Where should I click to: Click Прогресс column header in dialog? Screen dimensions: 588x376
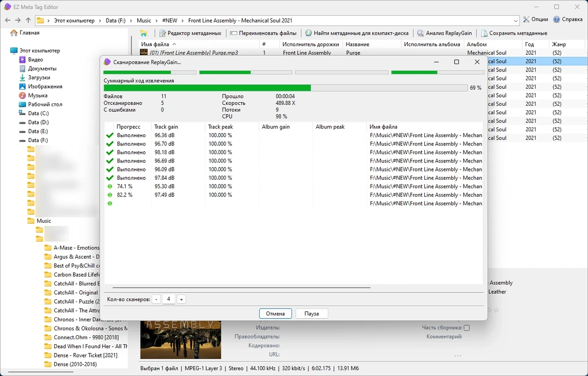[x=132, y=127]
